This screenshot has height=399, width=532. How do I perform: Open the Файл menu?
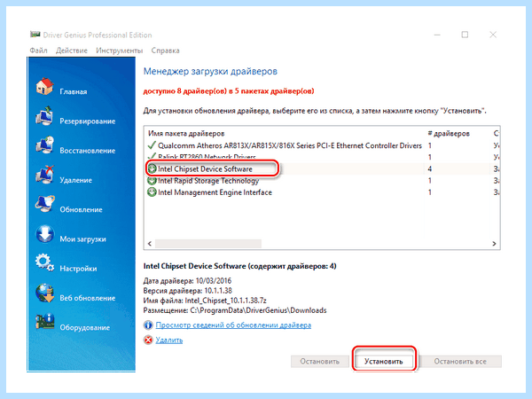point(38,51)
